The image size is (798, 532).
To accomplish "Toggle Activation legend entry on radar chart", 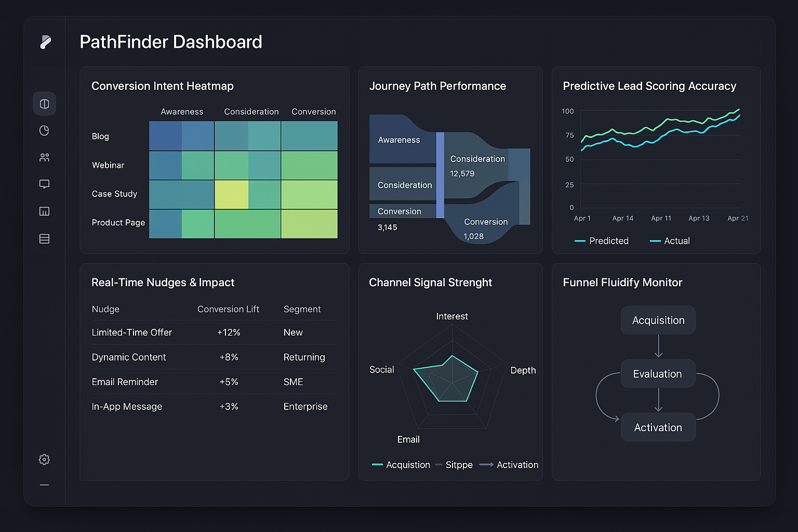I will [509, 465].
